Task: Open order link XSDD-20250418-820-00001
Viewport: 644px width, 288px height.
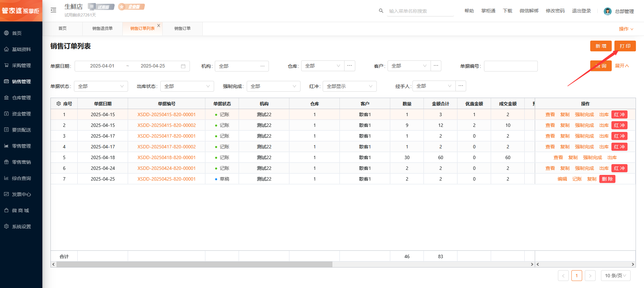Action: pos(166,157)
